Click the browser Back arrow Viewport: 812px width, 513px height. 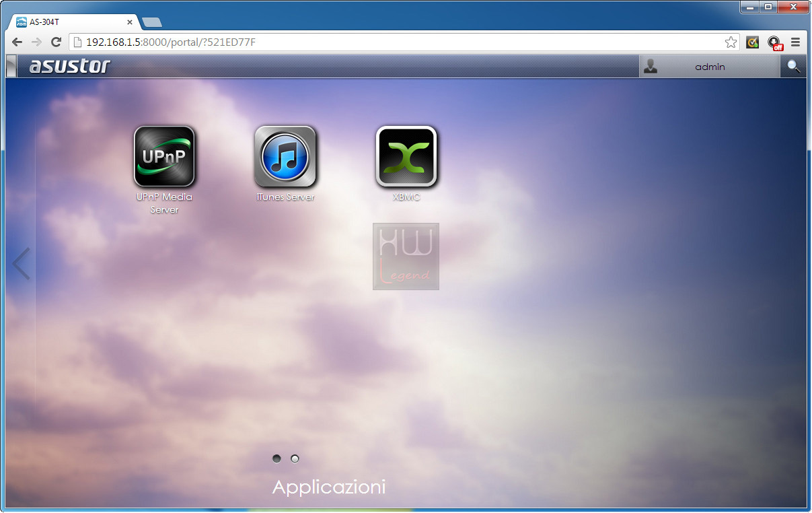(17, 42)
